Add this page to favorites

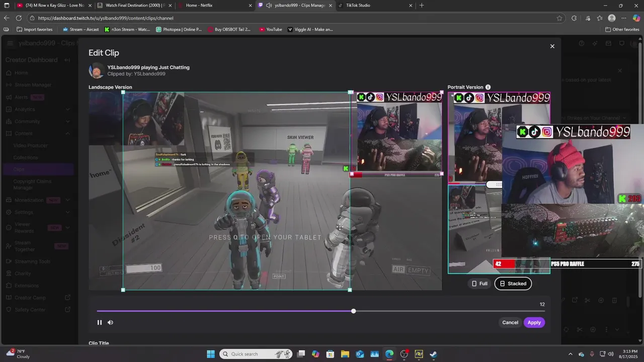coord(559,18)
